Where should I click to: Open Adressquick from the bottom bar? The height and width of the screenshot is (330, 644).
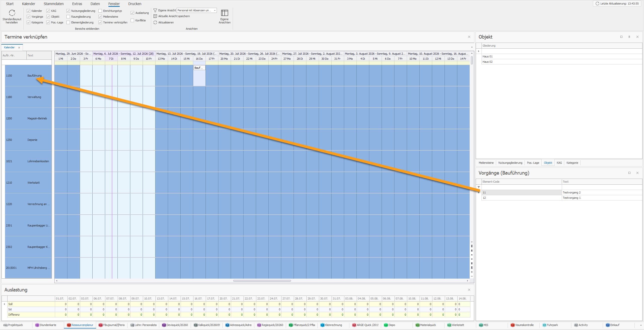(238, 325)
